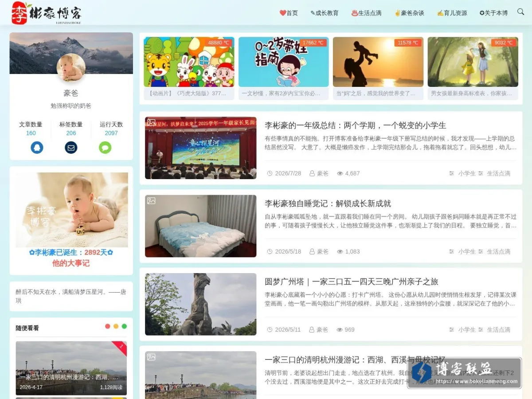532x399 pixels.
Task: Open article 圆梦广州塔 title
Action: 352,282
